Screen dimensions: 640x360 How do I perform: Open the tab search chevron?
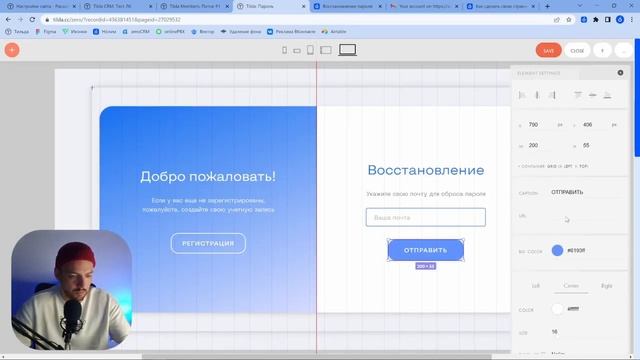[580, 6]
